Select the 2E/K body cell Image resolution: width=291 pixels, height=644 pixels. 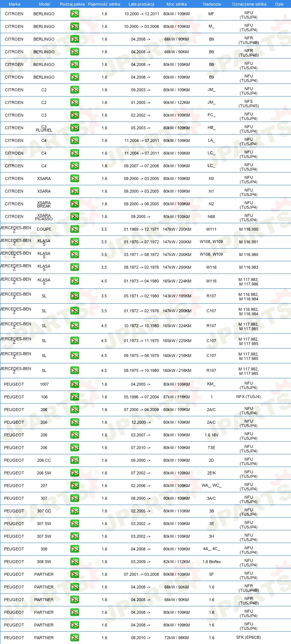coord(211,473)
